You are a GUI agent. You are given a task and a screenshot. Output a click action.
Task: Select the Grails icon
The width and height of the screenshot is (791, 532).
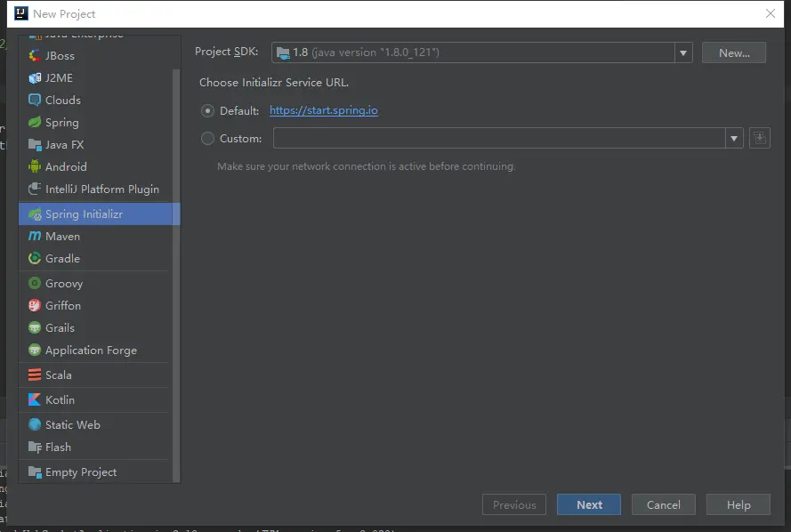[35, 327]
